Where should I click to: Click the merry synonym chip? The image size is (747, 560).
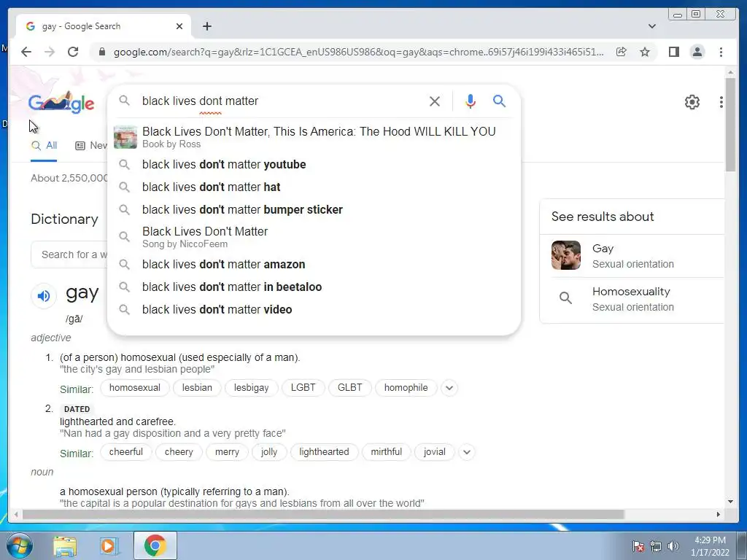click(228, 452)
